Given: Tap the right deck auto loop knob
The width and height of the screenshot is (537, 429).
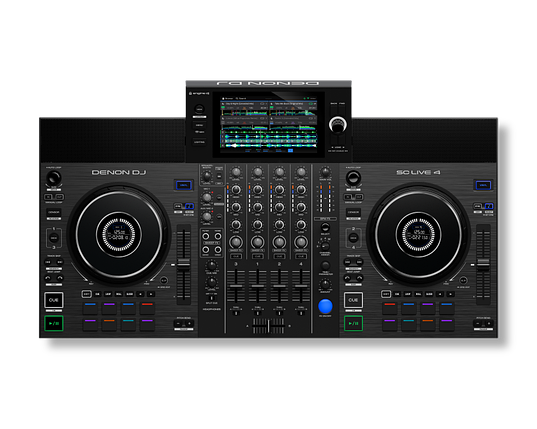Looking at the screenshot, I should click(353, 178).
